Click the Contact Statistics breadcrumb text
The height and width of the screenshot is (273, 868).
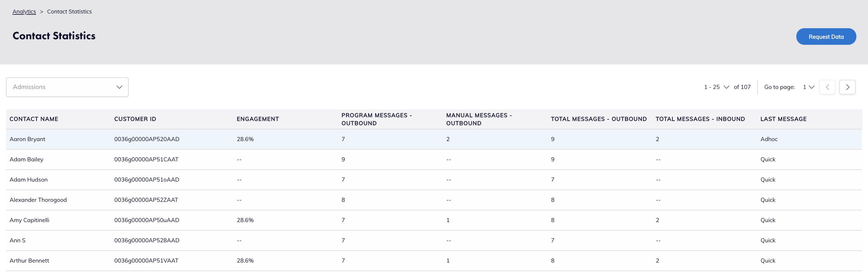[70, 11]
